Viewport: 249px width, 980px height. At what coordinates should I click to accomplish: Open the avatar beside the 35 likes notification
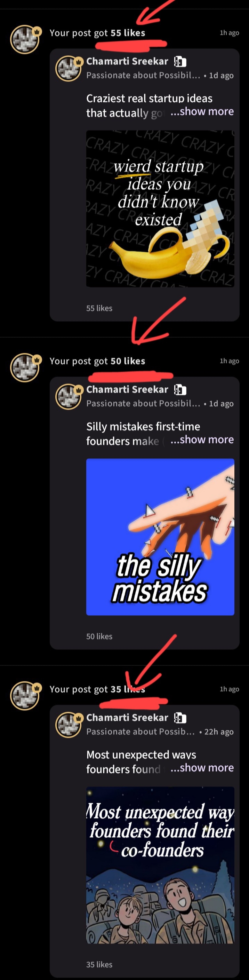point(25,695)
